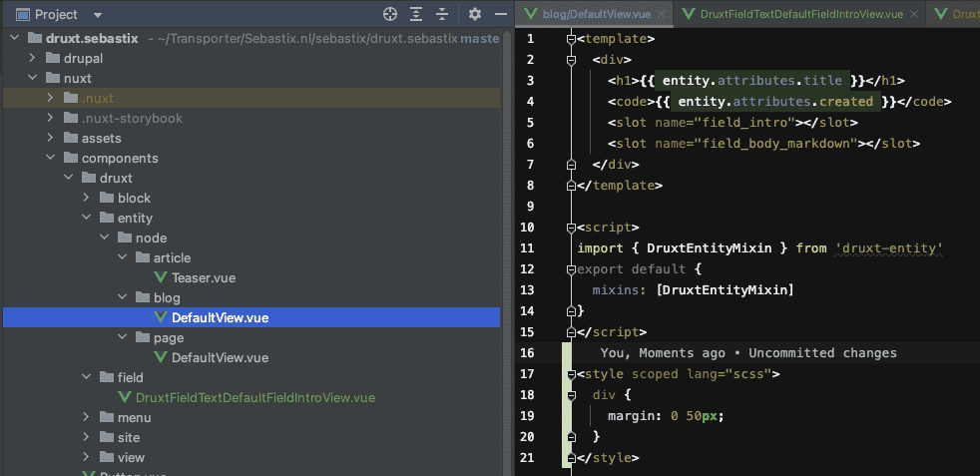This screenshot has height=476, width=980.
Task: Click entity.attributes.created expression on line 4
Action: click(x=775, y=102)
